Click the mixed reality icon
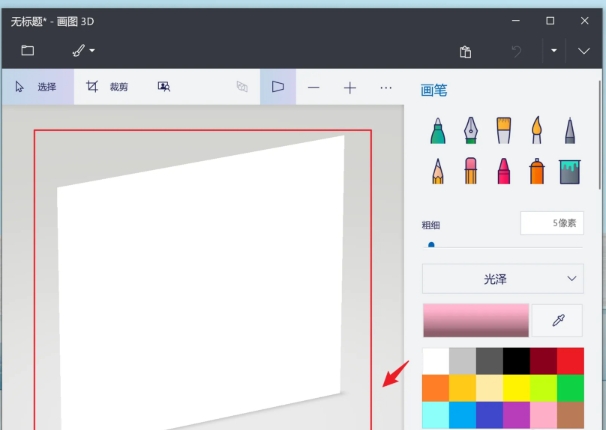This screenshot has width=606, height=430. tap(242, 87)
